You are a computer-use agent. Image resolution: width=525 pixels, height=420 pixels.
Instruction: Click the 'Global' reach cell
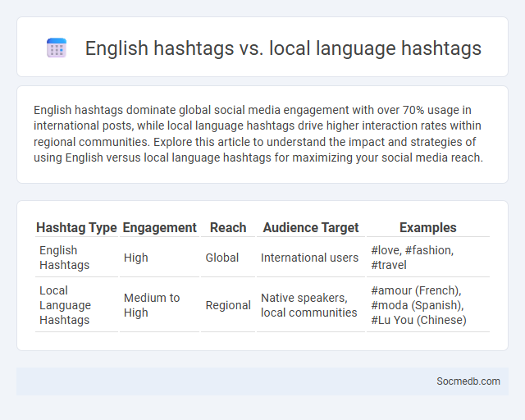(222, 258)
